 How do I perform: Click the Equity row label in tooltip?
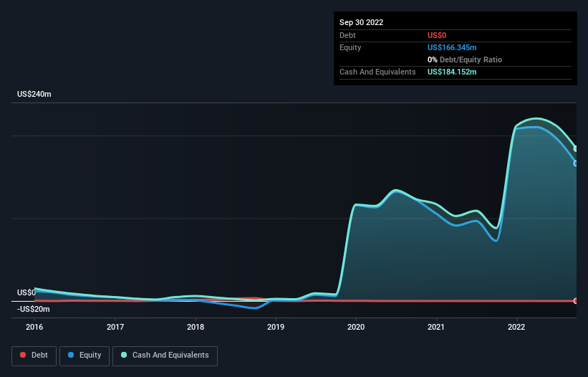coord(350,47)
